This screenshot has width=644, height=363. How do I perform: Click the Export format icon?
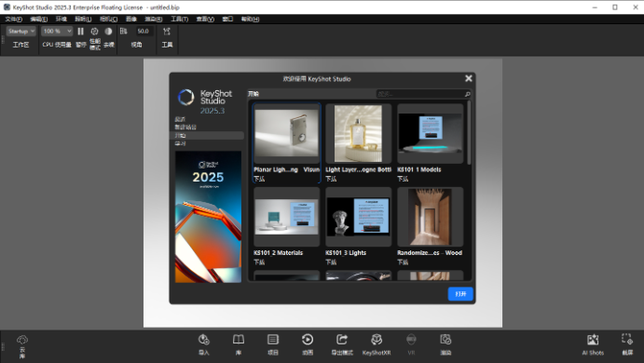click(x=342, y=340)
